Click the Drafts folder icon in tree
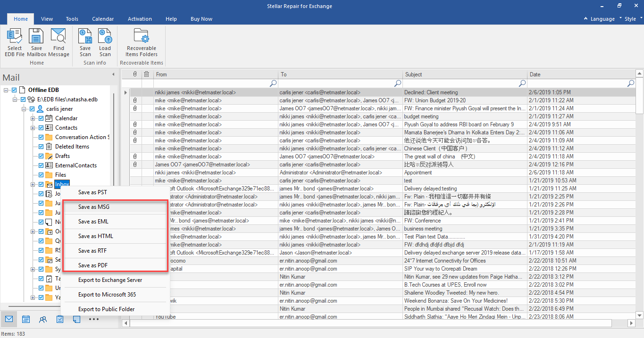The height and width of the screenshot is (338, 644). tap(49, 156)
